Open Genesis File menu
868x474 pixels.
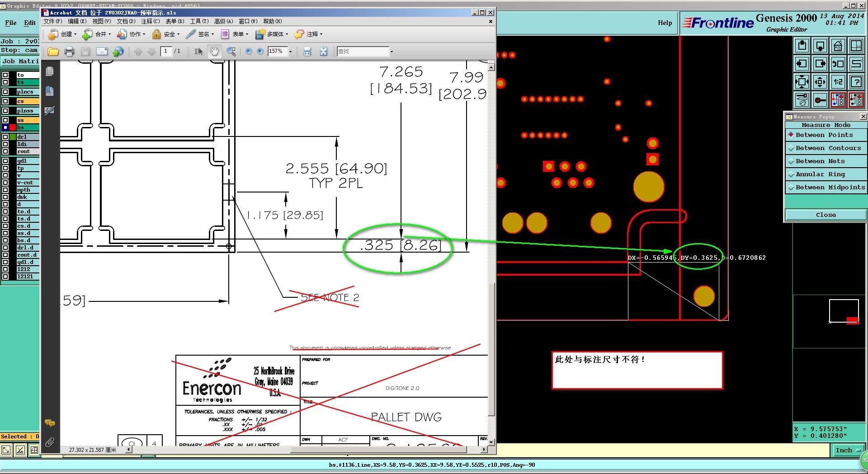click(x=11, y=23)
